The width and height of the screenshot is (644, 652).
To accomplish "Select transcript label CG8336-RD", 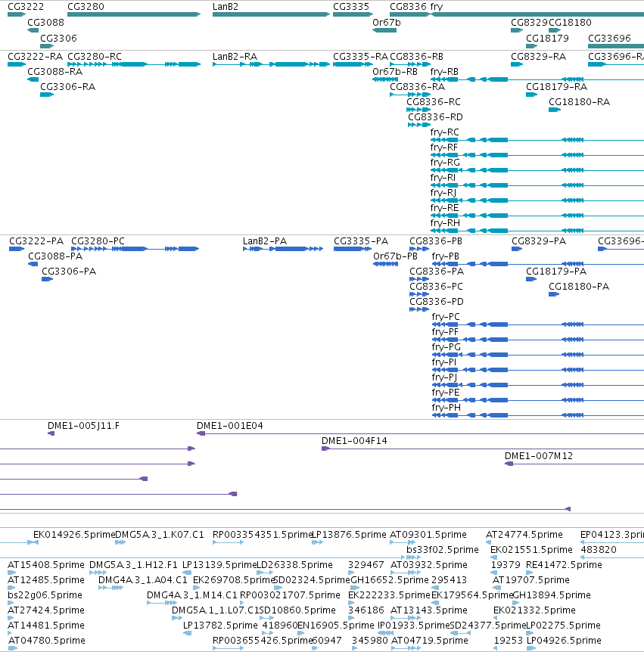I will point(435,116).
